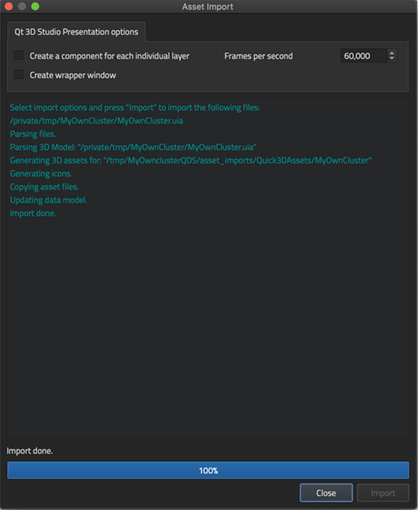
Task: Click the 'Generating 3D assets for:' log line
Action: tap(191, 160)
